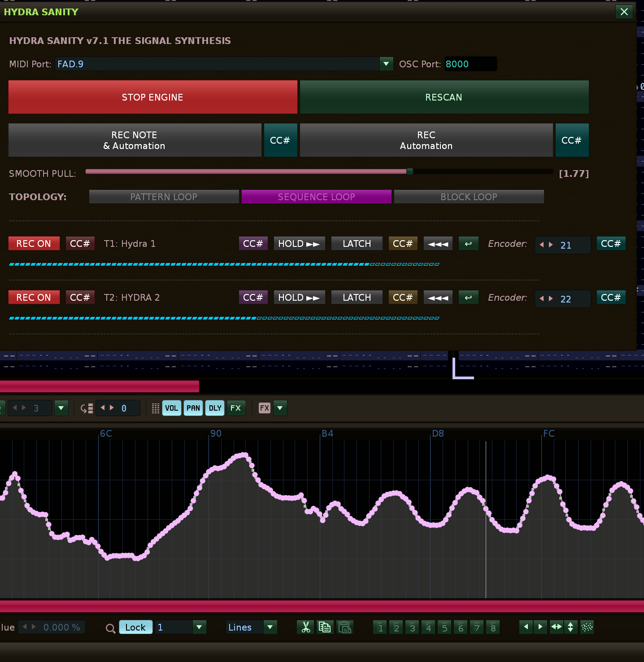This screenshot has height=662, width=644.
Task: Flip envelope horizontally with double-arrow icon
Action: (556, 627)
